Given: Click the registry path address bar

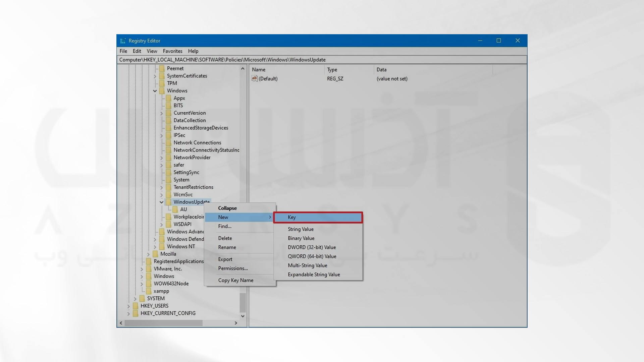Looking at the screenshot, I should (322, 60).
